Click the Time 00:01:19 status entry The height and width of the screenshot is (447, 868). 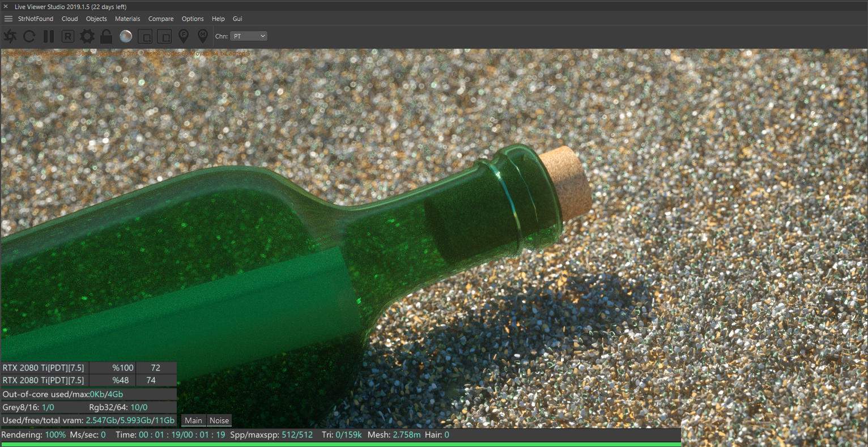pyautogui.click(x=171, y=435)
